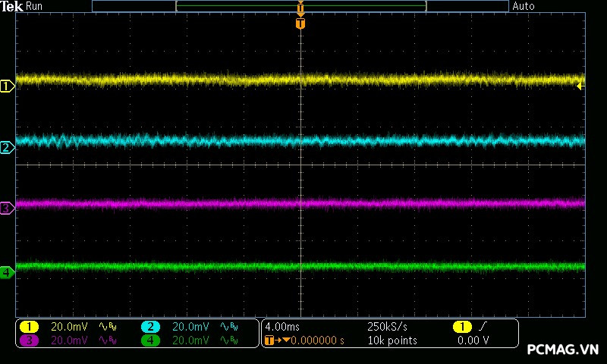Click the channel 2 20.0mV scale value

point(190,327)
